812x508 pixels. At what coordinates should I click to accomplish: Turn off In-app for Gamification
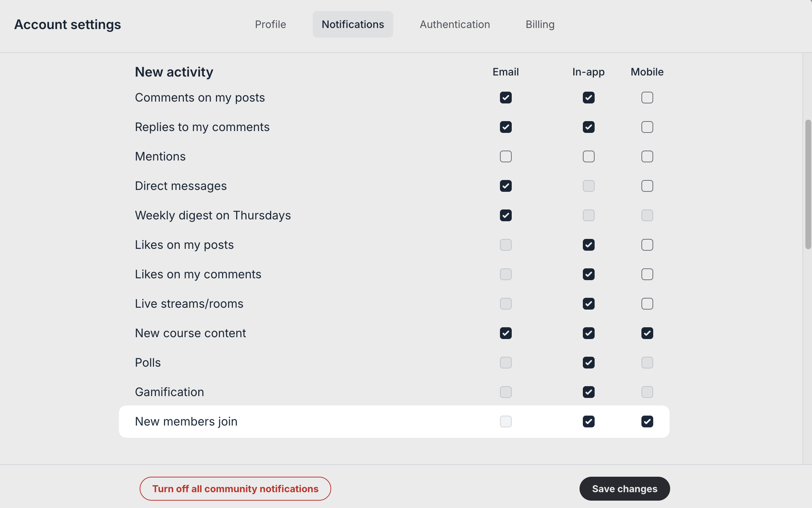(x=588, y=392)
